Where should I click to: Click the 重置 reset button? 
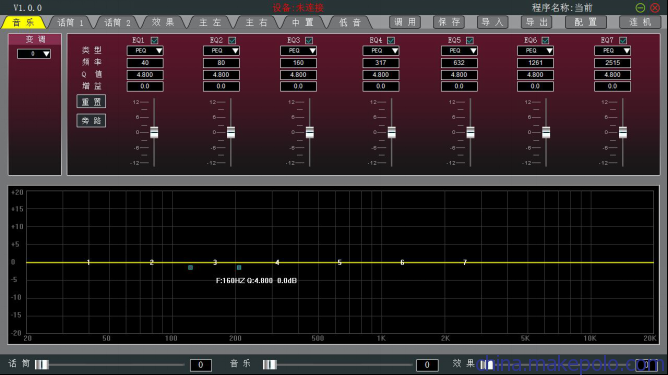[91, 102]
